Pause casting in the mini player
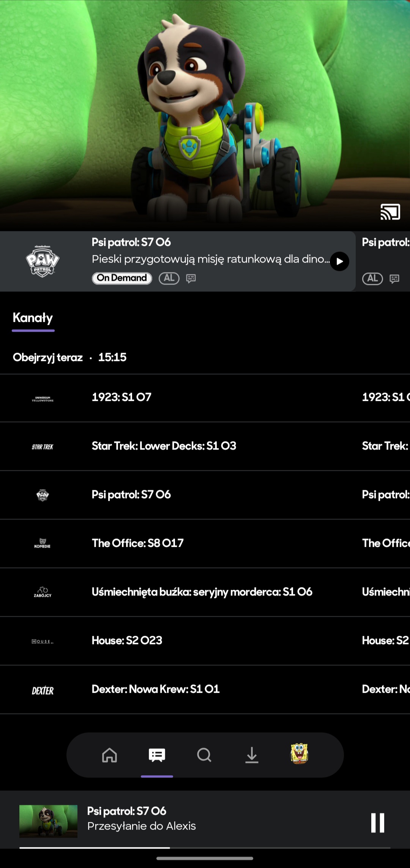 (377, 823)
